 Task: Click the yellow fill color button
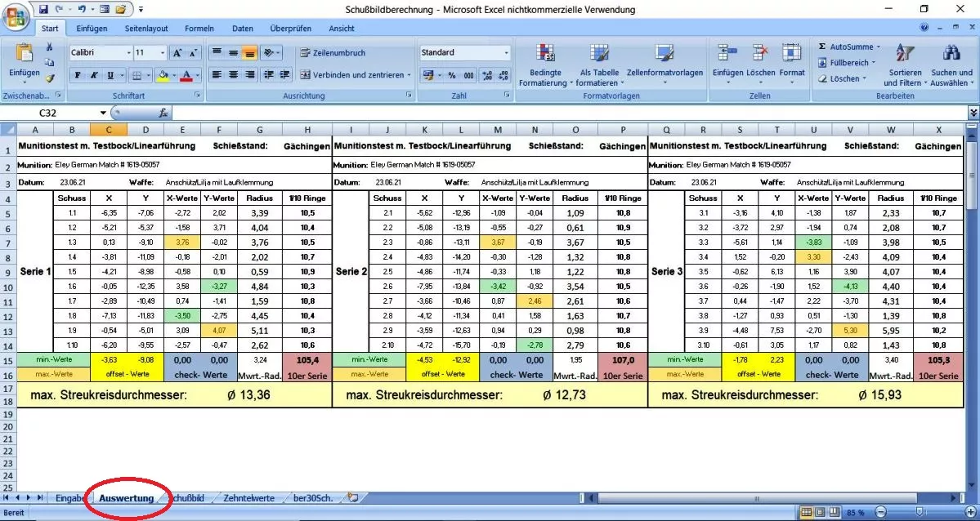tap(162, 75)
